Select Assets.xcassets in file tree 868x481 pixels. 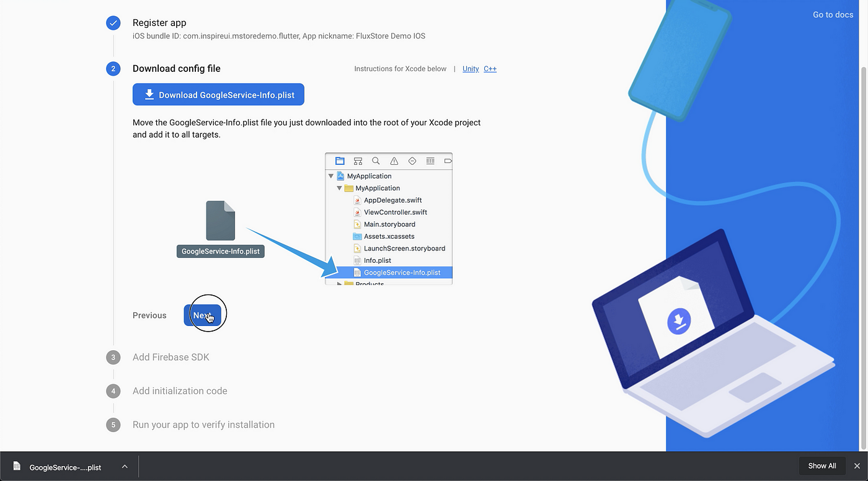pos(389,236)
